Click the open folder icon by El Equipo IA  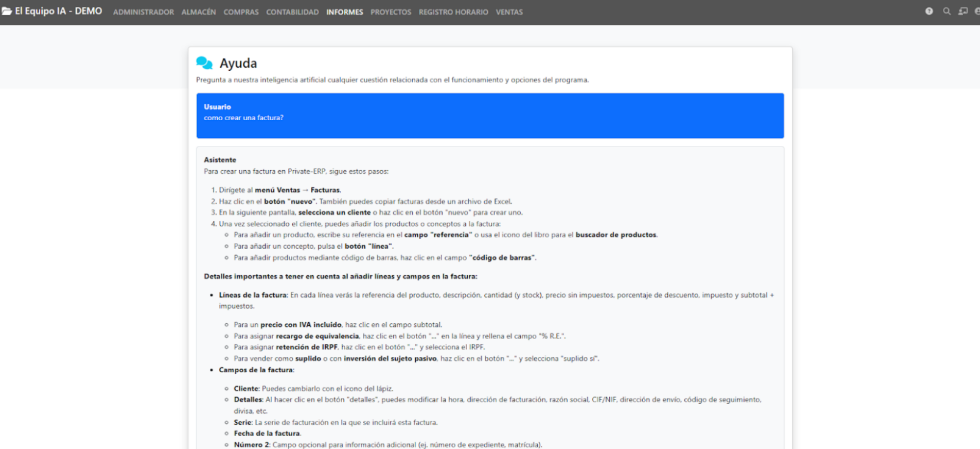(x=7, y=12)
